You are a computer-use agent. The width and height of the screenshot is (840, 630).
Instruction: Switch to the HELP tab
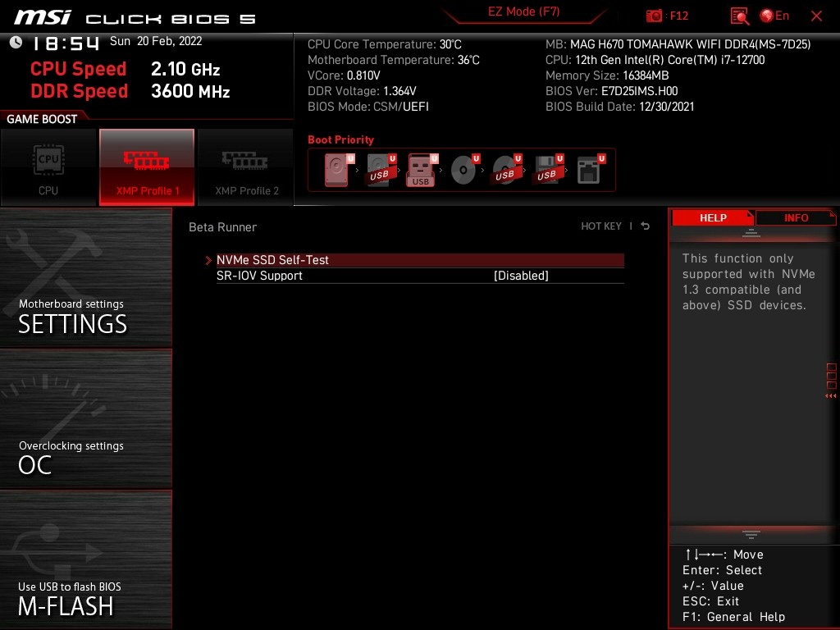pos(713,218)
